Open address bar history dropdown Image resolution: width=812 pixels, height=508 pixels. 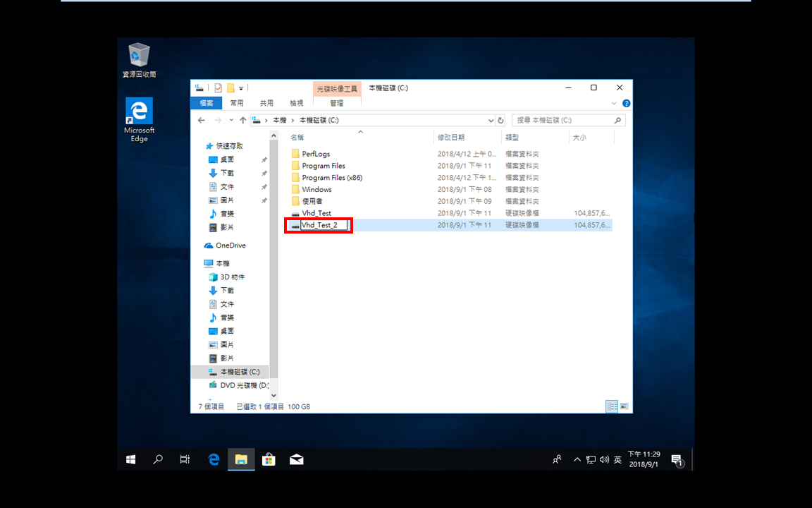point(491,120)
